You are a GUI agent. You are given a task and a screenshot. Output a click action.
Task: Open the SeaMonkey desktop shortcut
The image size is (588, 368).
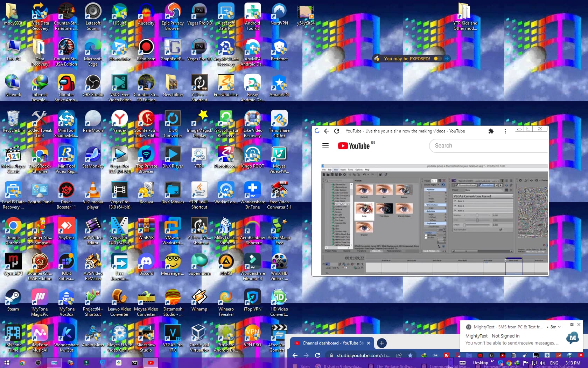coord(93,157)
